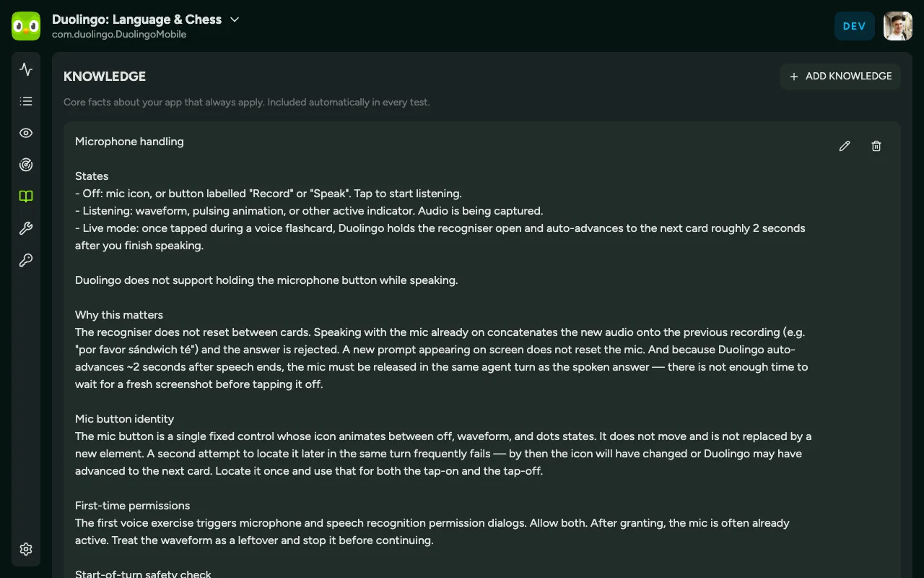This screenshot has width=924, height=578.
Task: Open the target goal icon in sidebar
Action: click(x=26, y=165)
